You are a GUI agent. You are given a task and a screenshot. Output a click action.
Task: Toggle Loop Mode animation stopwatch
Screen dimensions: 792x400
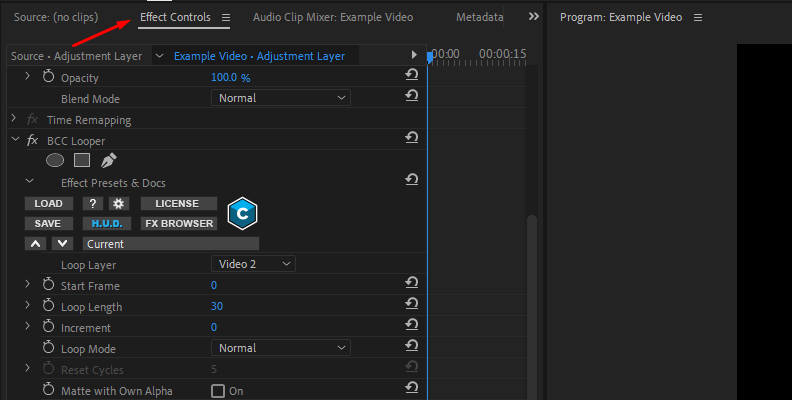tap(48, 348)
